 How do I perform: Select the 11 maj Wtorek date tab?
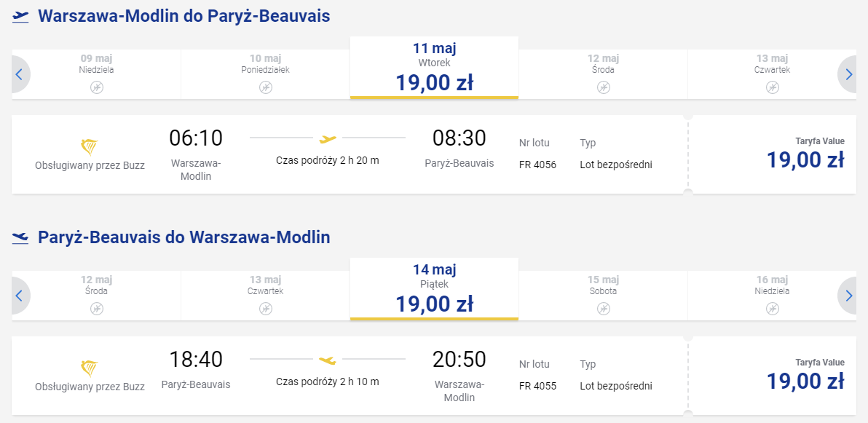(434, 68)
